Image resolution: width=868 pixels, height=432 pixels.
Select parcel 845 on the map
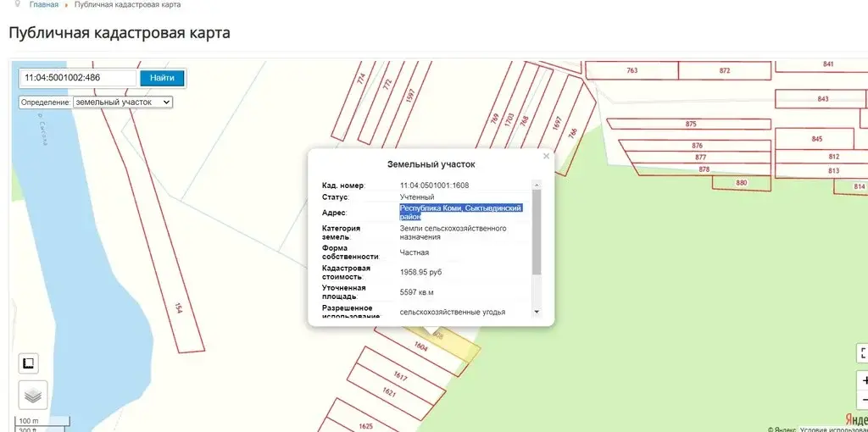(x=816, y=139)
